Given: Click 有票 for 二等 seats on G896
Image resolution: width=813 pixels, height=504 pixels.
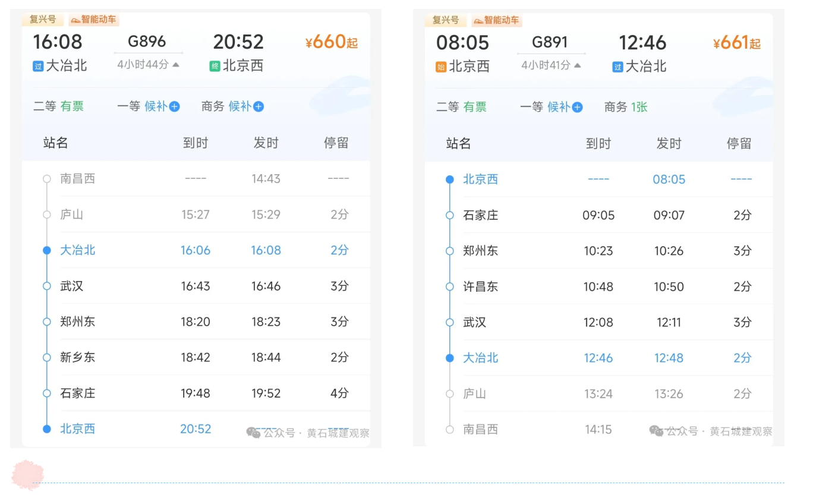Looking at the screenshot, I should pyautogui.click(x=71, y=106).
